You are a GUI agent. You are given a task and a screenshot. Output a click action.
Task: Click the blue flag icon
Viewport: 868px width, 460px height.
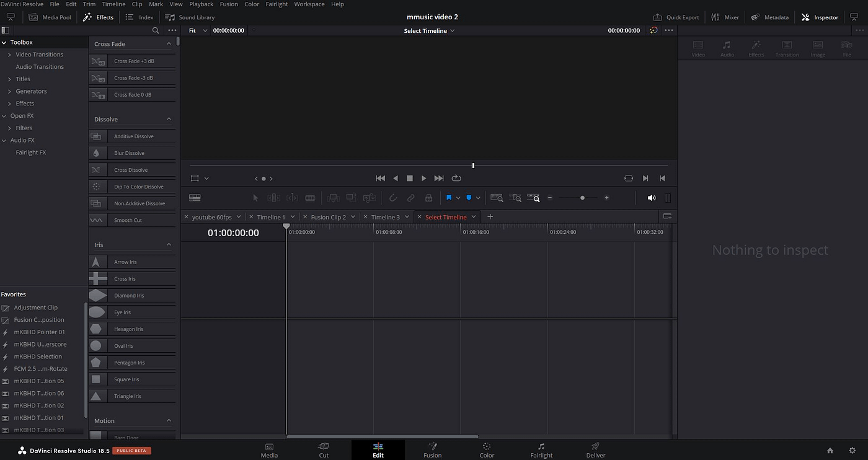coord(449,198)
